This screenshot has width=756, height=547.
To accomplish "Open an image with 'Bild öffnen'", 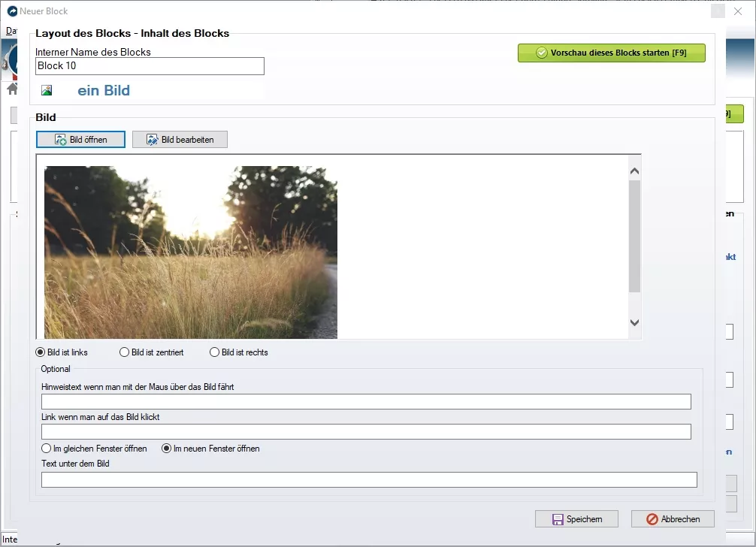I will tap(80, 140).
